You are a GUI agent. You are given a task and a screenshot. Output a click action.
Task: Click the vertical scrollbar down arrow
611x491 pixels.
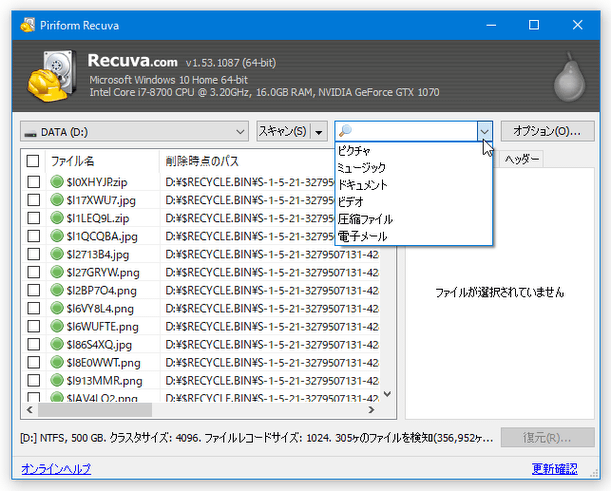tap(387, 394)
